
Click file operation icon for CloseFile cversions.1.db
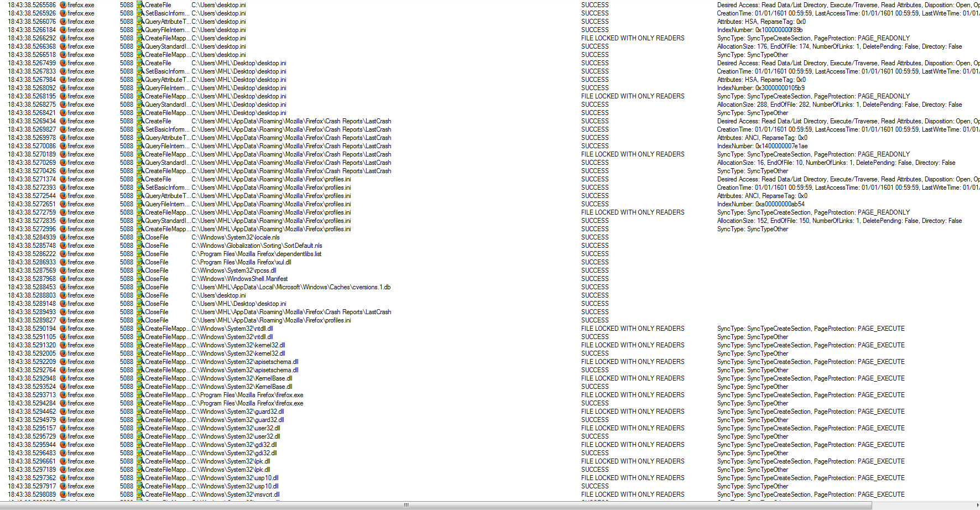(x=140, y=287)
